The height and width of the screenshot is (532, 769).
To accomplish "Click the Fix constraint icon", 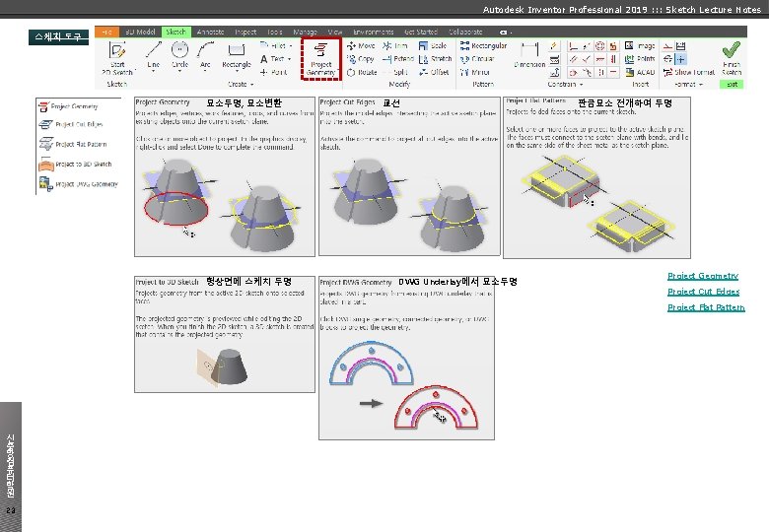I will (x=613, y=46).
